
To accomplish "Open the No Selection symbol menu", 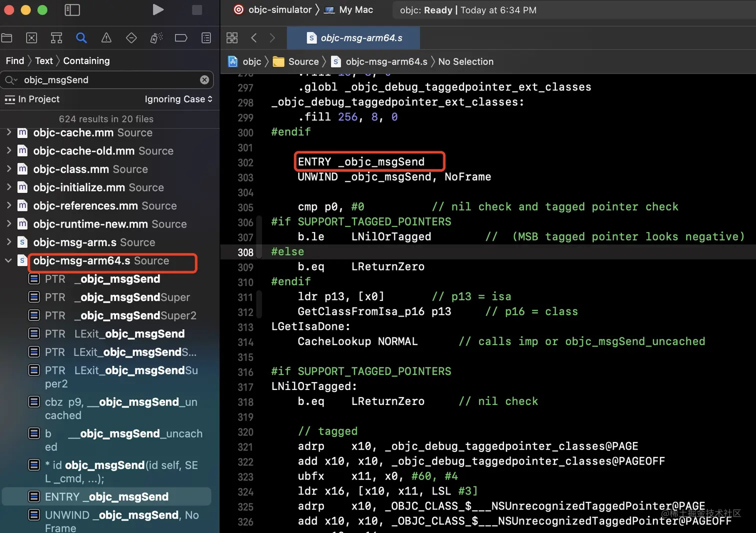I will pyautogui.click(x=465, y=61).
